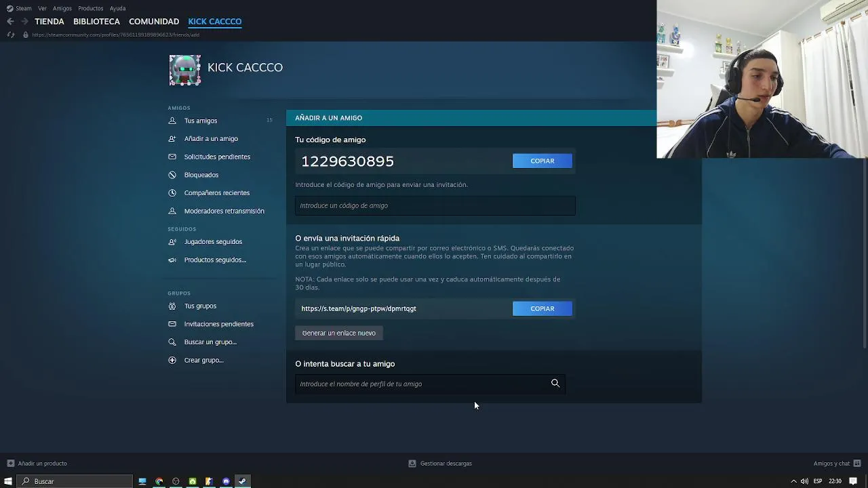Open Amigos y chat
Screen dimensions: 868x488
click(x=836, y=464)
